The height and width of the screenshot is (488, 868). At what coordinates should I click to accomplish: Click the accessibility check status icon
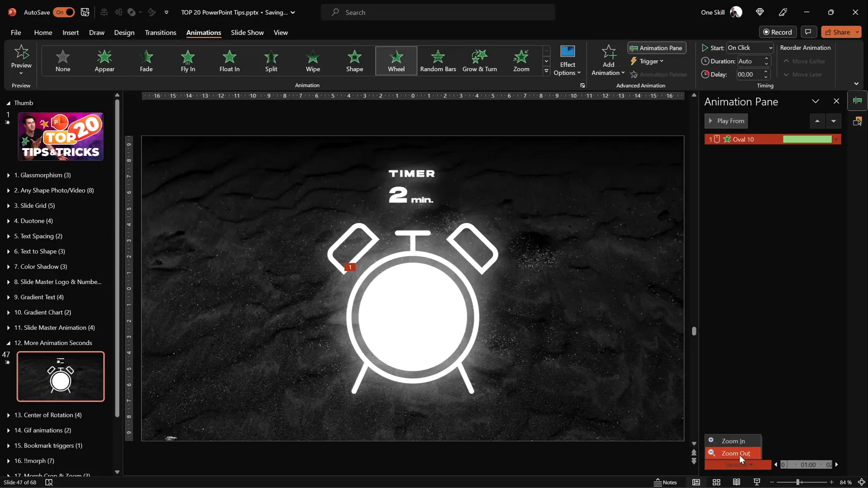coord(49,482)
